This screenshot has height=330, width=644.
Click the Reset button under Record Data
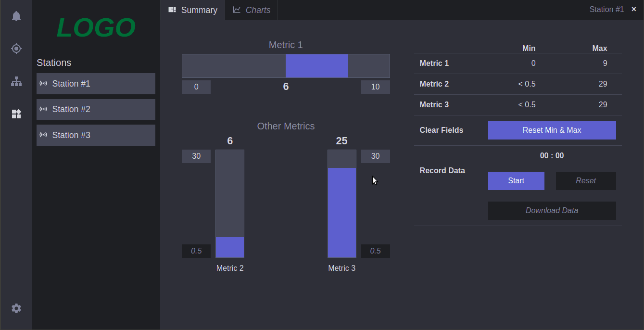[586, 180]
